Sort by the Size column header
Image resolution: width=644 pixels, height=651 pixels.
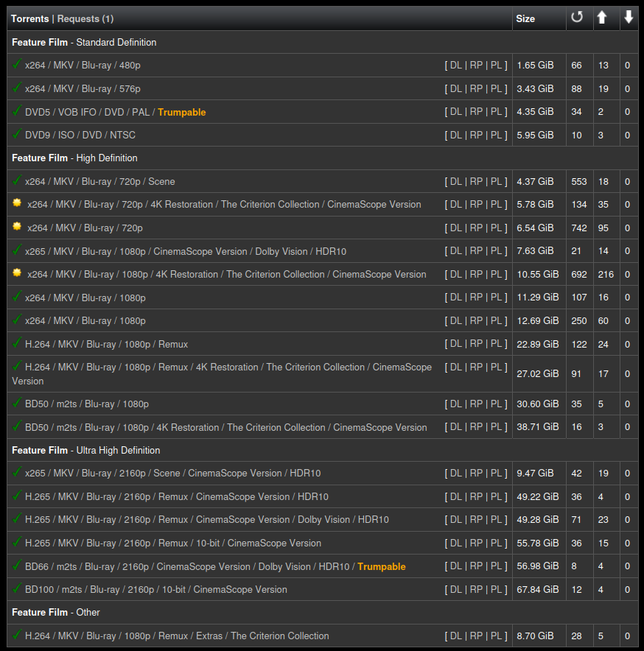pos(525,18)
